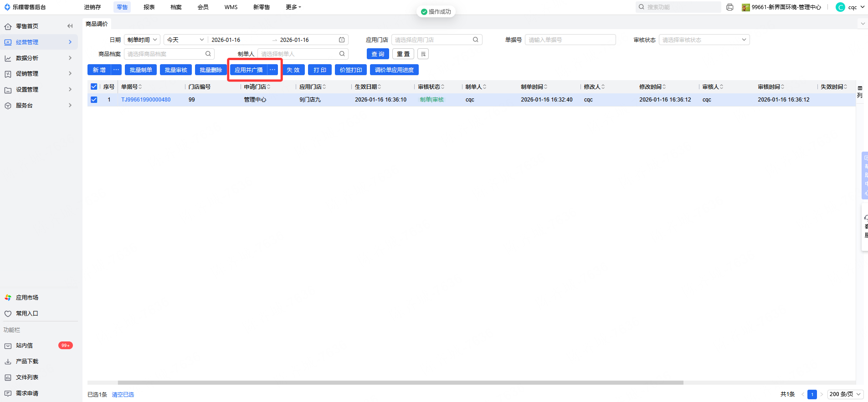Expand more options next to 应用并广播
Screen dimensions: 868x402
pyautogui.click(x=272, y=70)
